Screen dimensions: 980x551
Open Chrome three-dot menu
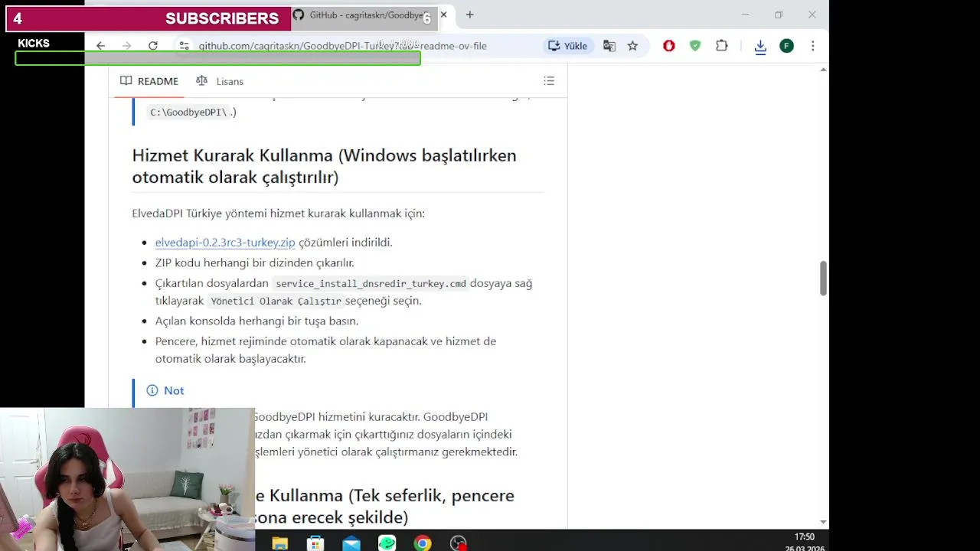point(813,46)
